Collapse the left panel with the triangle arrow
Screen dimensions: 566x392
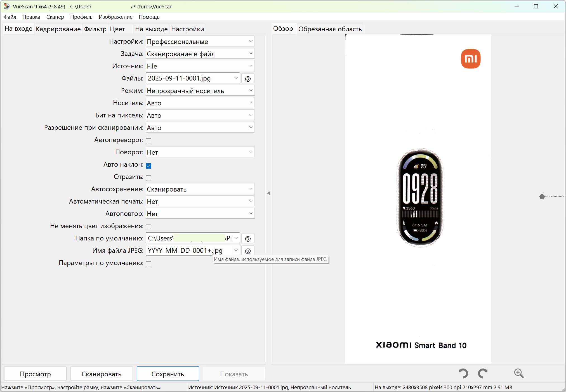tap(268, 193)
